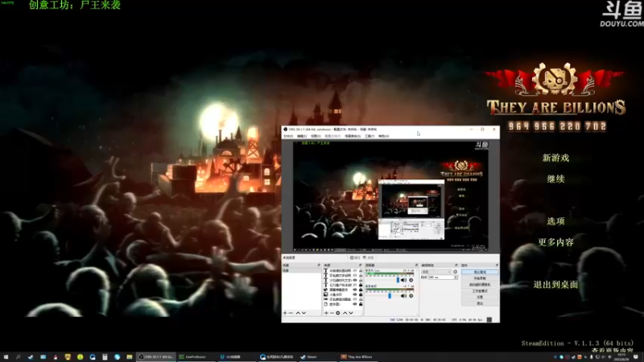Move source down with arrow icon
This screenshot has height=362, width=644.
click(x=351, y=313)
